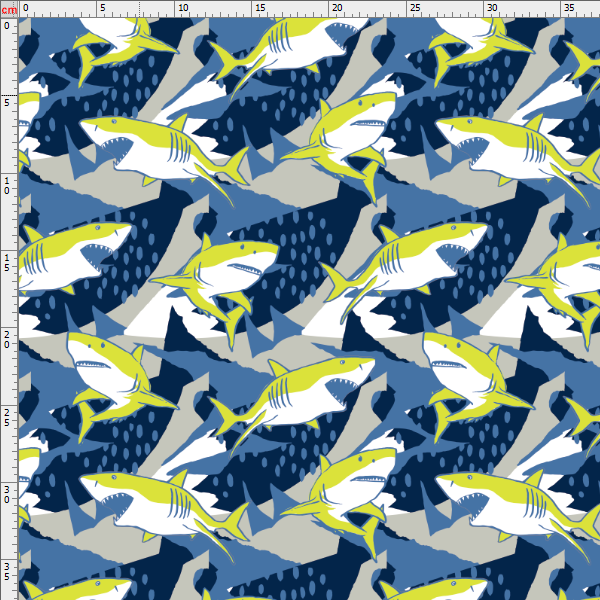Click the 15 mark on the vertical ruler
Screen dimensions: 600x600
coord(7,262)
